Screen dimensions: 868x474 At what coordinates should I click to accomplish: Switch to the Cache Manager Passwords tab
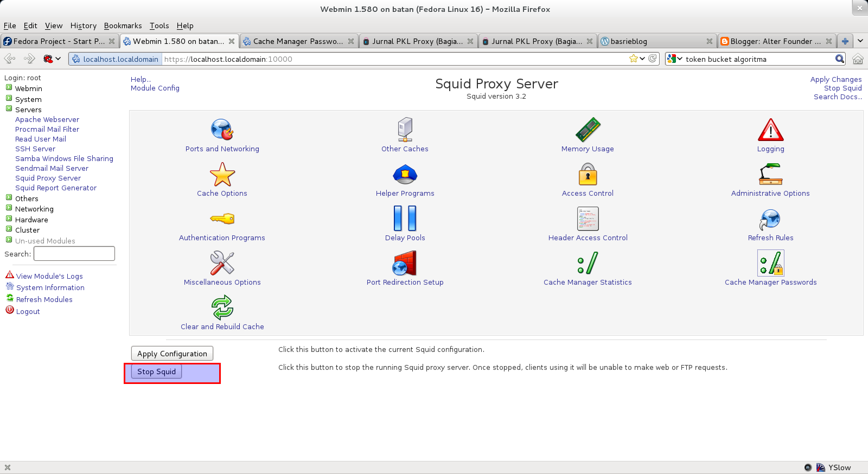coord(298,41)
